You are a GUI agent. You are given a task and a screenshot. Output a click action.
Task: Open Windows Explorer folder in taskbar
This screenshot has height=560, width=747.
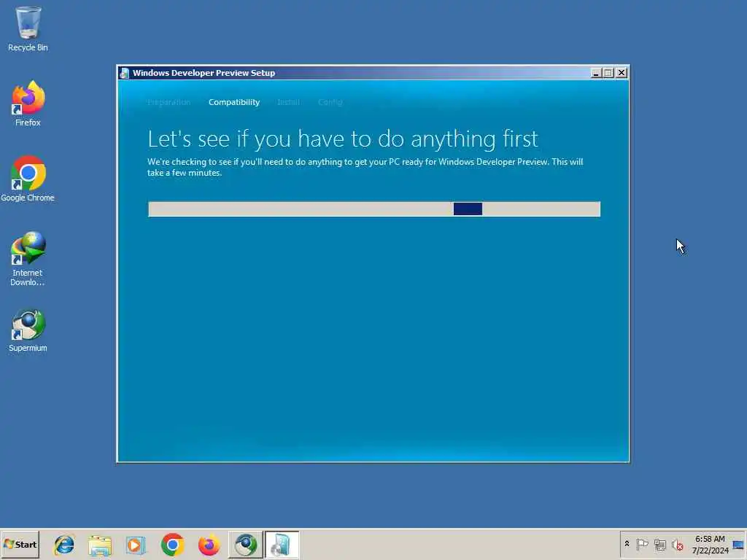tap(100, 545)
